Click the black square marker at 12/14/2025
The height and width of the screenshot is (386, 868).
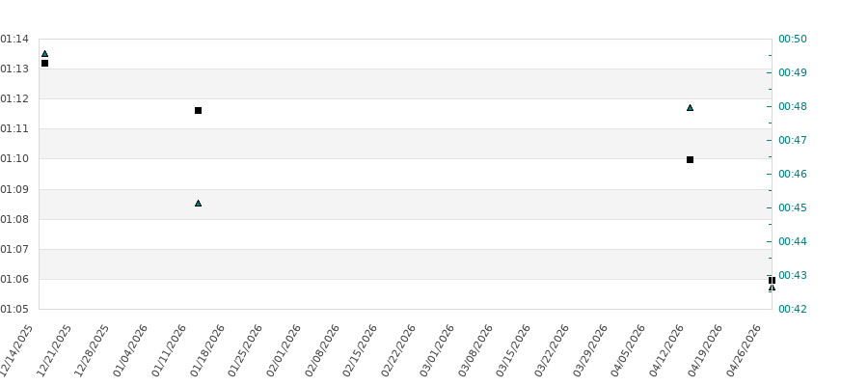point(44,64)
